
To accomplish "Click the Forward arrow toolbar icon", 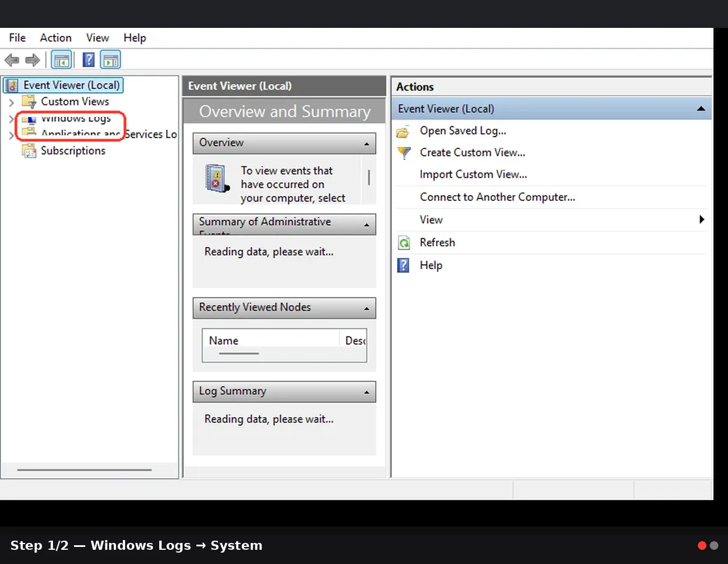I will (x=33, y=60).
